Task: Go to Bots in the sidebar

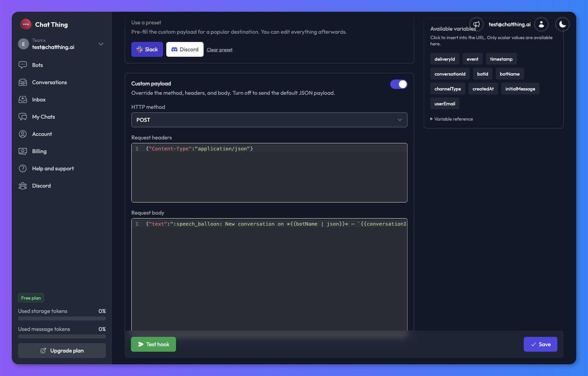Action: [x=38, y=65]
